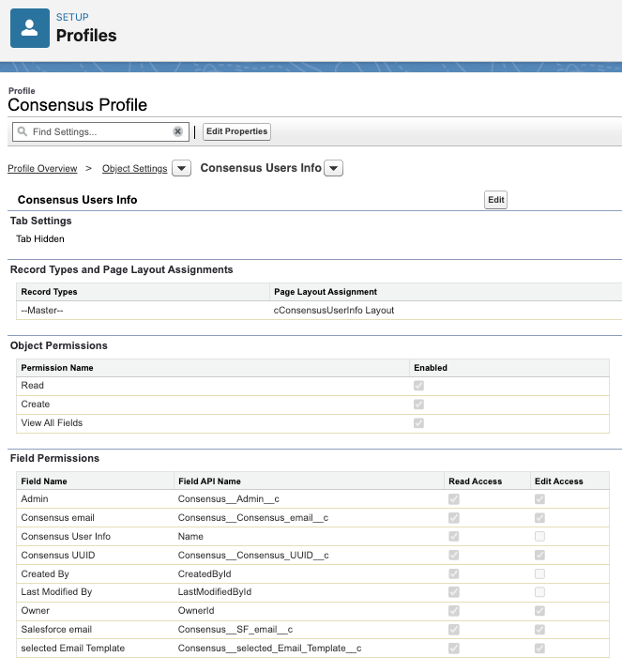Expand the Object Settings dropdown arrow
This screenshot has height=672, width=622.
(182, 168)
